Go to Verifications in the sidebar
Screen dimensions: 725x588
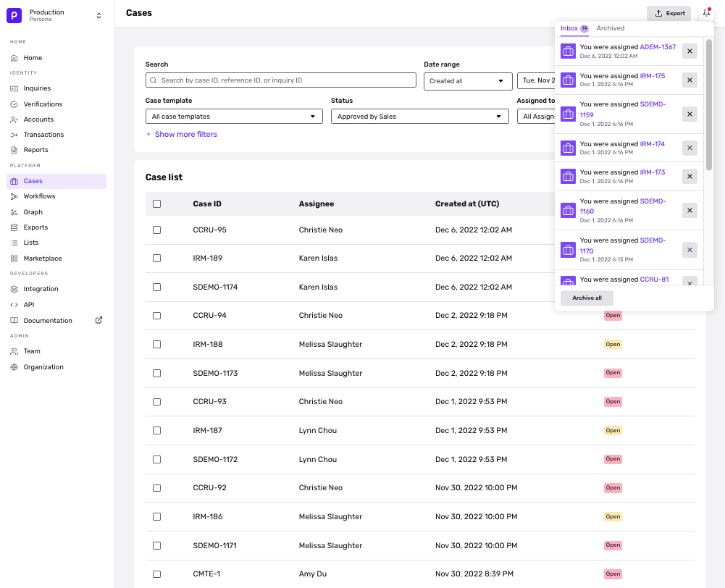(57, 104)
